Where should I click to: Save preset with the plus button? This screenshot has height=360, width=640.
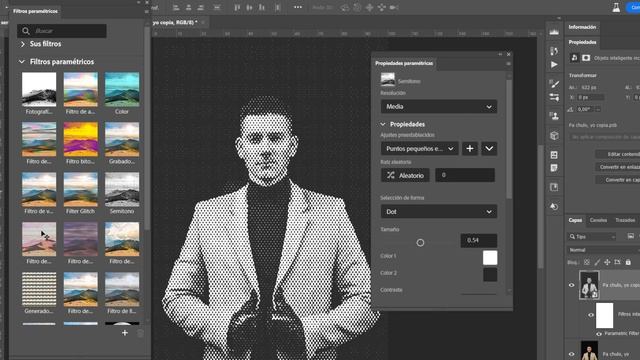(x=470, y=149)
